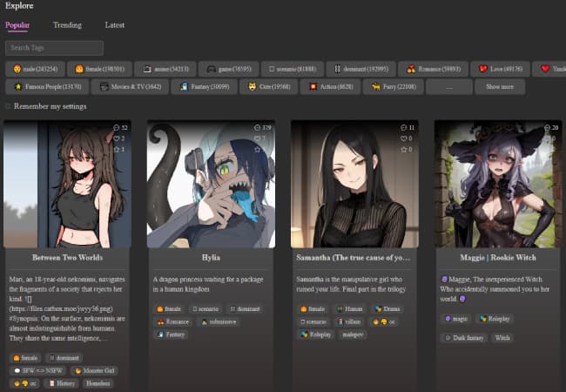Screen dimensions: 566x392
Task: Enable the Remember my settings checkbox
Action: (9, 106)
